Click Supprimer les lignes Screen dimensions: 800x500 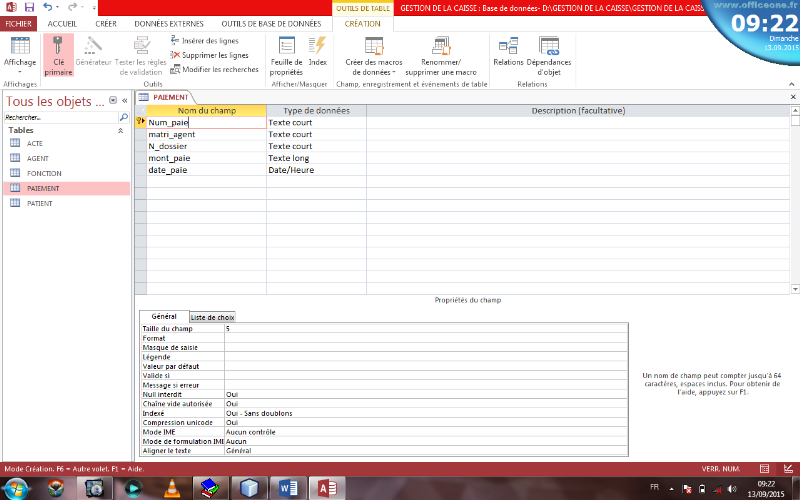click(x=209, y=55)
